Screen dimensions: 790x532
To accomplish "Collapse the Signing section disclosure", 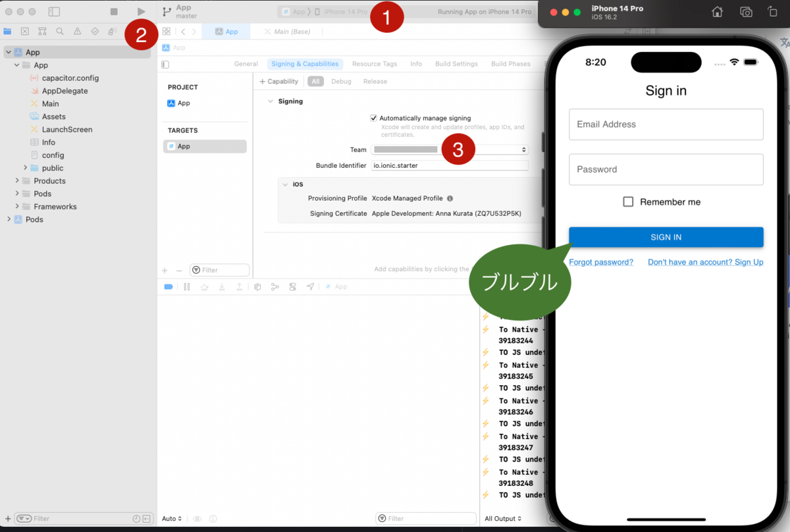I will click(x=270, y=101).
